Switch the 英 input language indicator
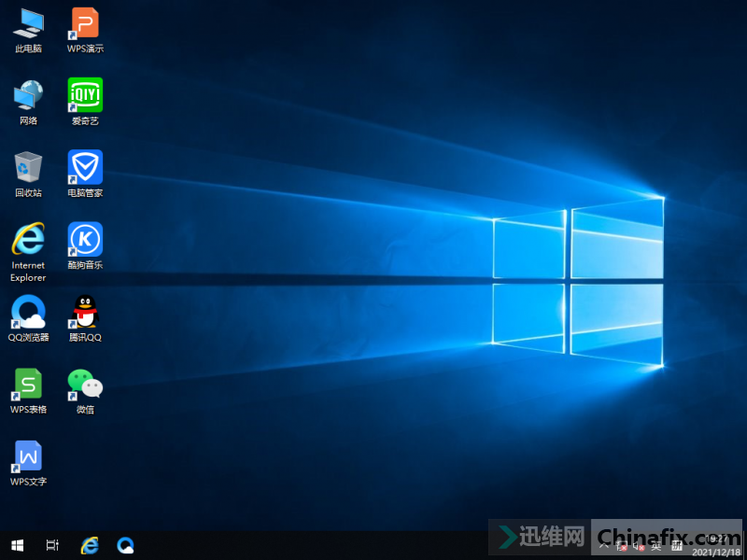747x560 pixels. (x=656, y=546)
